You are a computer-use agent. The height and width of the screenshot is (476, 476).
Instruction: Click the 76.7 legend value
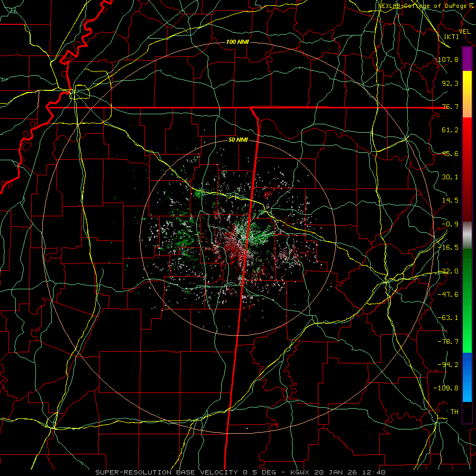450,106
